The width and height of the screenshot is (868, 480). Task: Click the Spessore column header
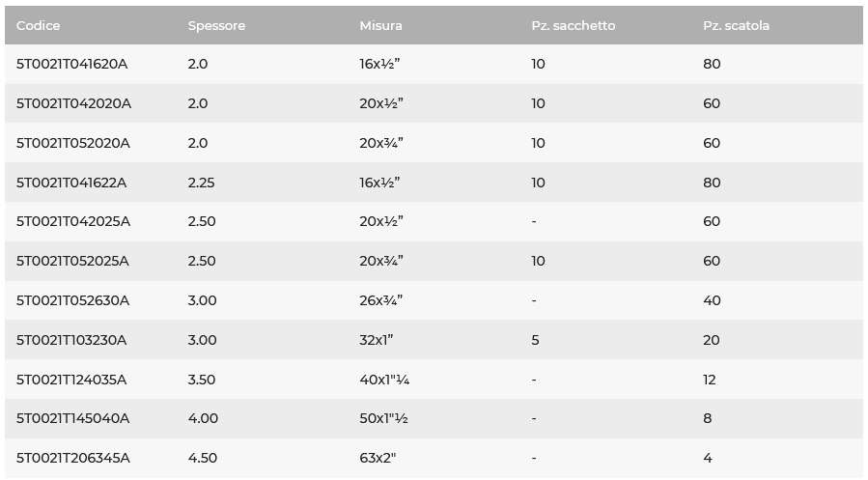point(216,25)
